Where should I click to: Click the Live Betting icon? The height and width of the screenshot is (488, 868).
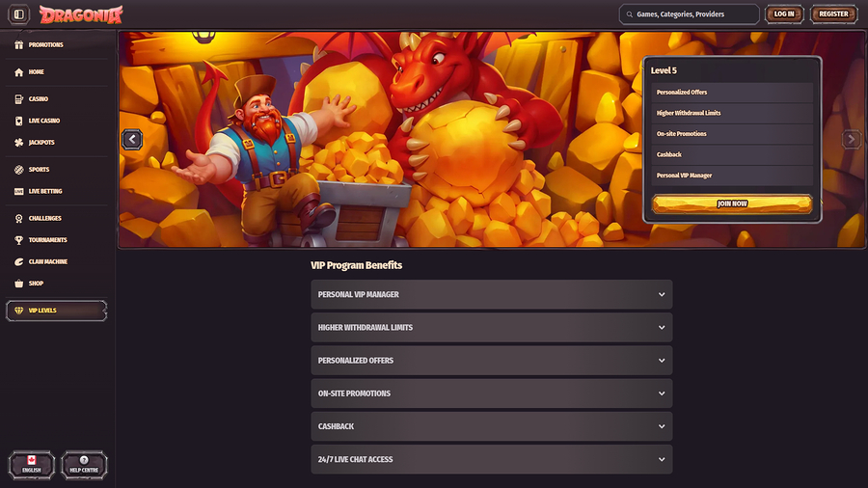[19, 191]
